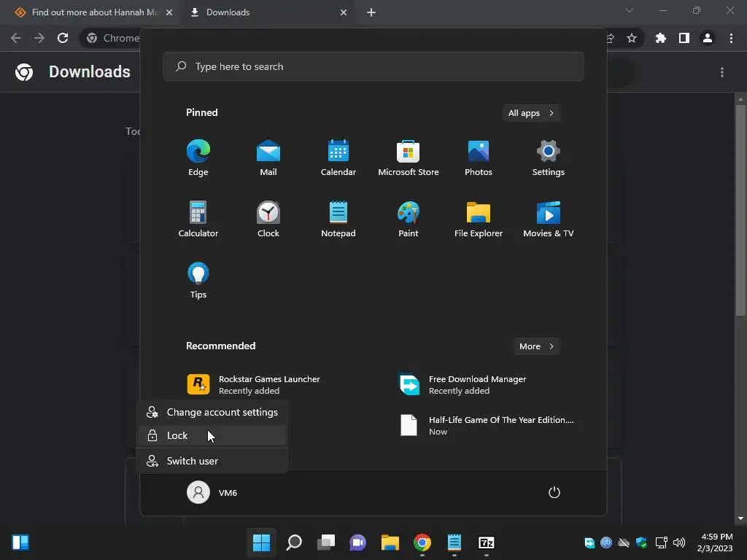Open the Calculator app

click(x=198, y=219)
